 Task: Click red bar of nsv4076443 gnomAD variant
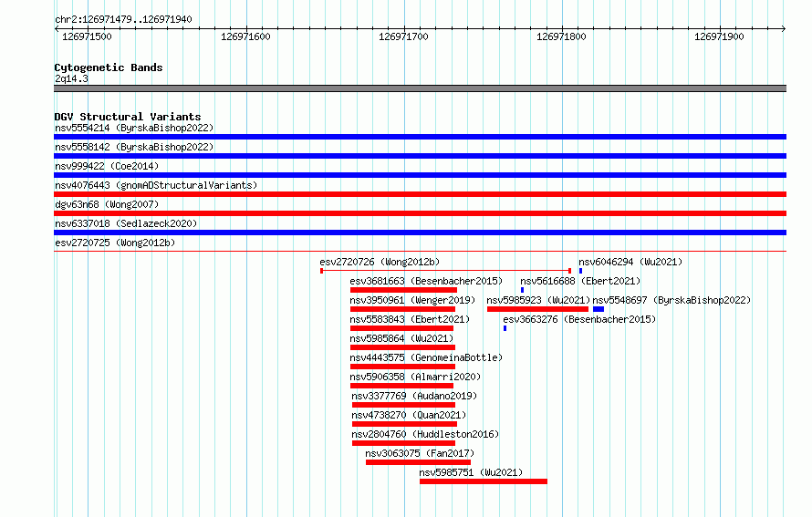pos(420,194)
